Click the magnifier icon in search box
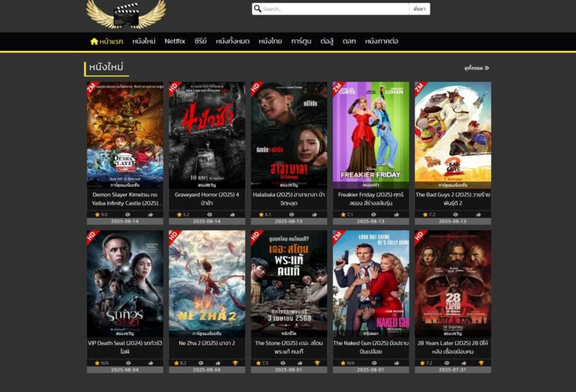576x392 pixels. pos(257,8)
